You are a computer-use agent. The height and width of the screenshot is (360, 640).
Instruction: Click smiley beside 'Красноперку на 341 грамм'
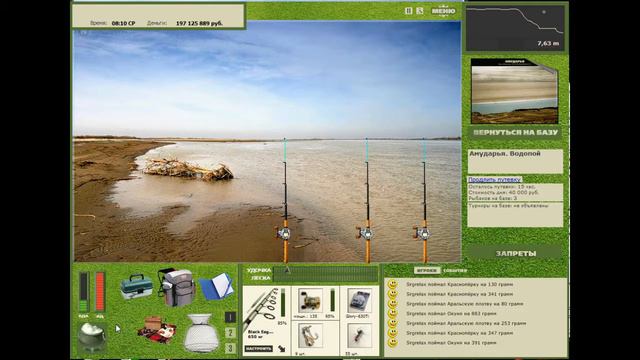(x=393, y=294)
